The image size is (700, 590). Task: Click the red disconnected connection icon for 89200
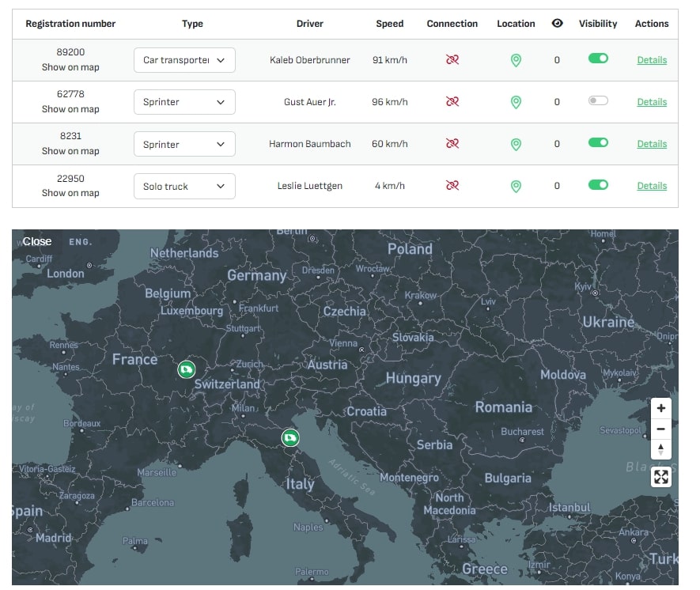click(452, 59)
